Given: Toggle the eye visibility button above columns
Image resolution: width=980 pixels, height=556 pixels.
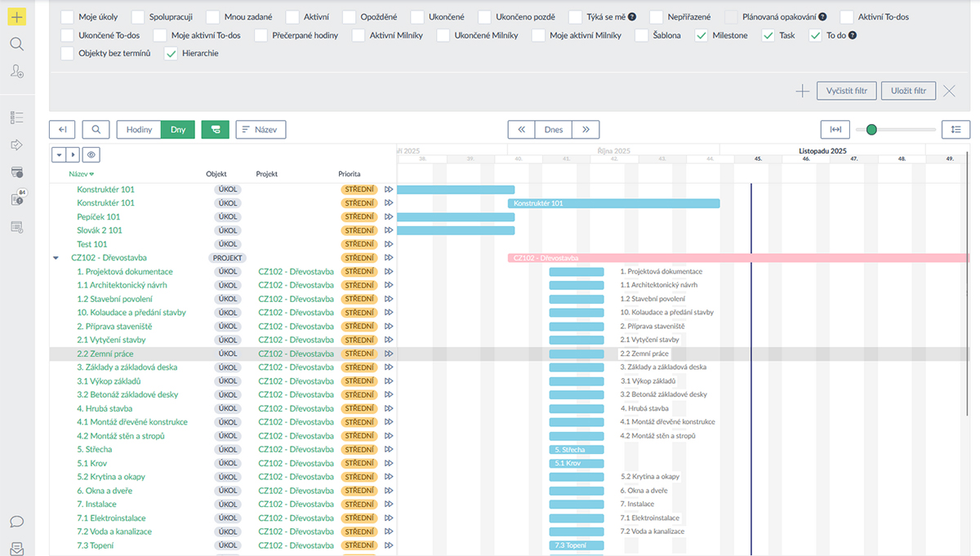Looking at the screenshot, I should [91, 154].
